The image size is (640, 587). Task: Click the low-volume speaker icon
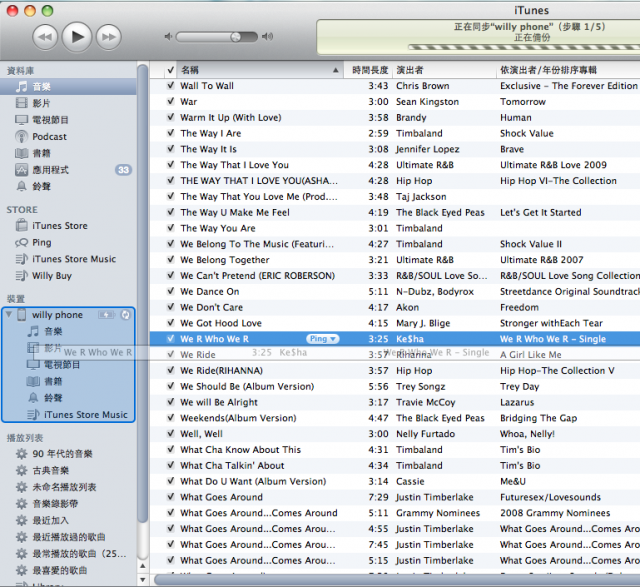168,37
